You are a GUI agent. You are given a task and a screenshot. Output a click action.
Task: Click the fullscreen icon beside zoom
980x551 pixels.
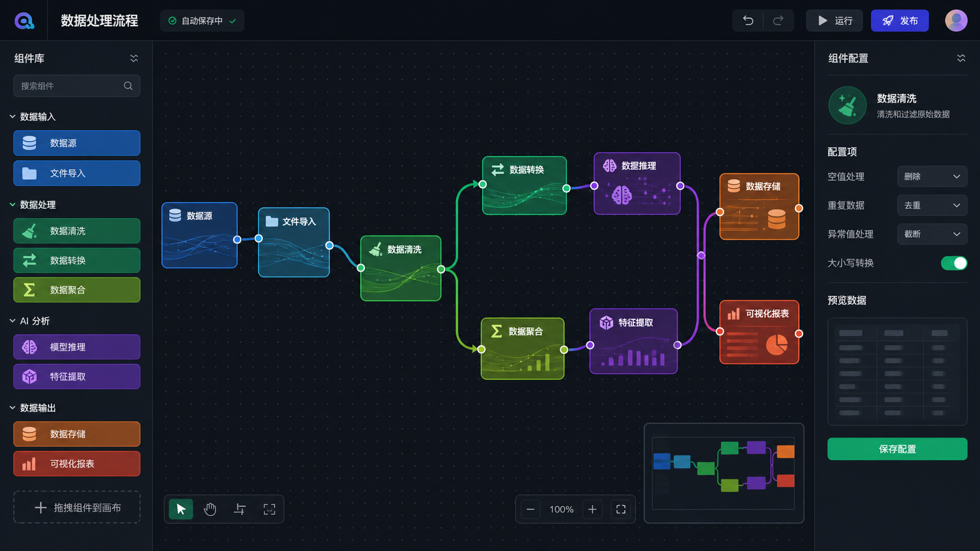(621, 509)
